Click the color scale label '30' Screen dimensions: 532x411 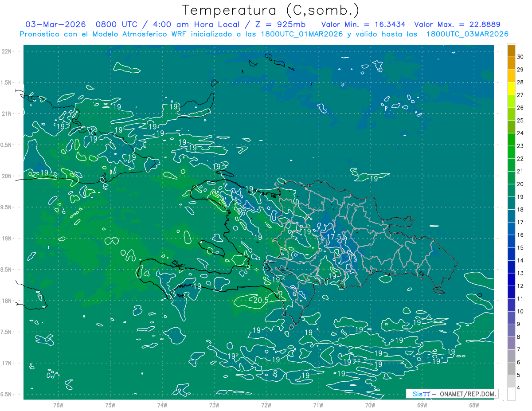[x=520, y=57]
